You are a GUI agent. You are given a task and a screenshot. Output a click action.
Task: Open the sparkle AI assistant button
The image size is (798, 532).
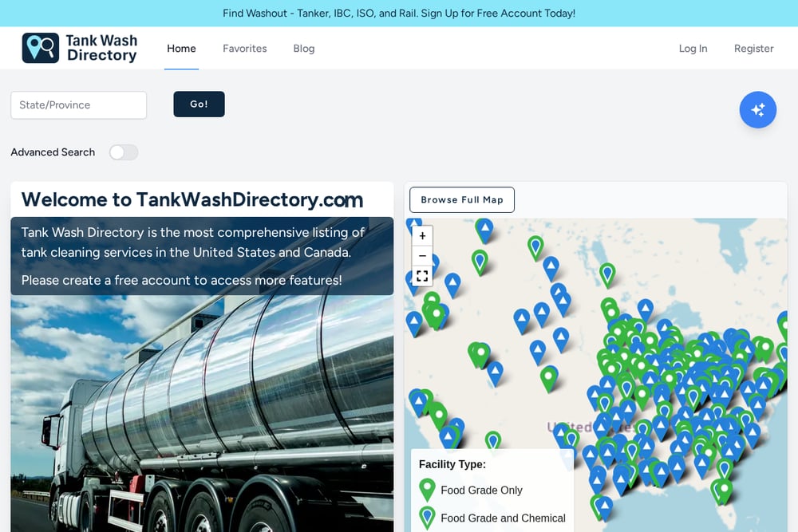pyautogui.click(x=757, y=109)
